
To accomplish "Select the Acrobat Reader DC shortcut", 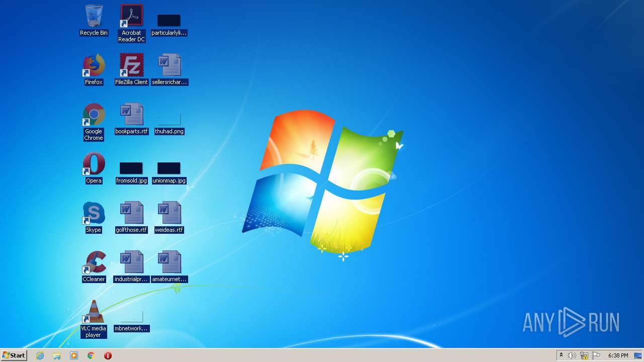I will (x=131, y=23).
